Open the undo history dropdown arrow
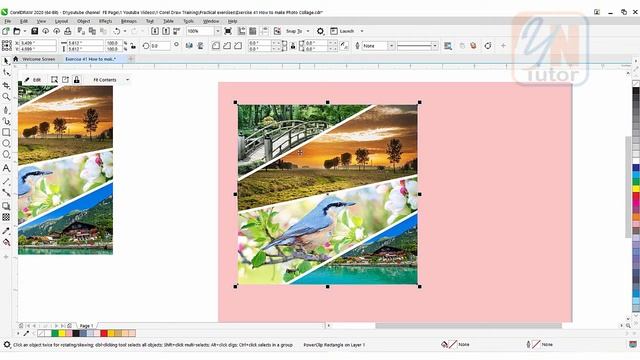Image resolution: width=640 pixels, height=360 pixels. [x=124, y=31]
